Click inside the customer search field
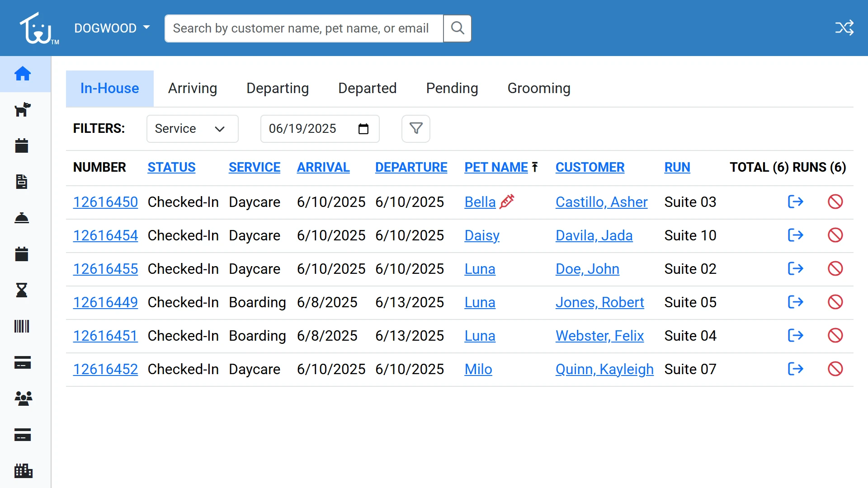This screenshot has height=488, width=868. (303, 28)
